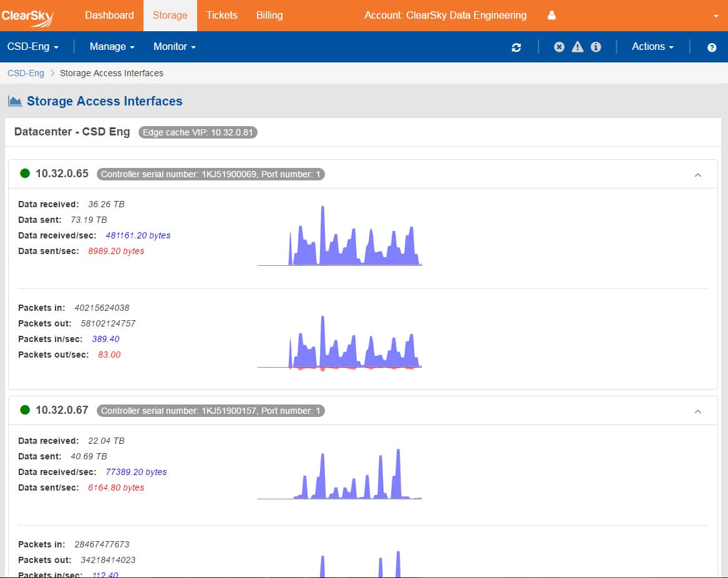Click Storage Access Interfaces breadcrumb text

point(112,73)
